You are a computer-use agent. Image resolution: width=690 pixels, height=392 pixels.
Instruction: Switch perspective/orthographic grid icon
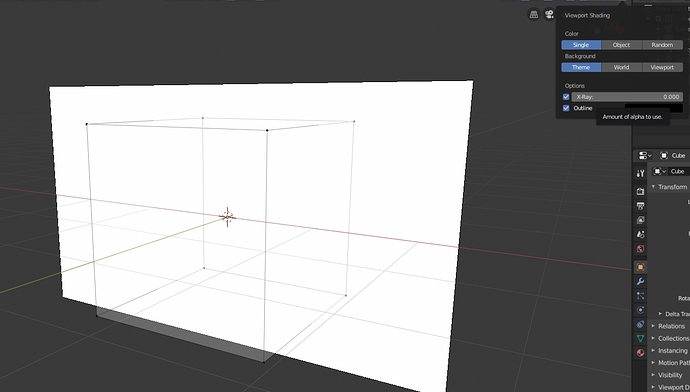click(534, 15)
